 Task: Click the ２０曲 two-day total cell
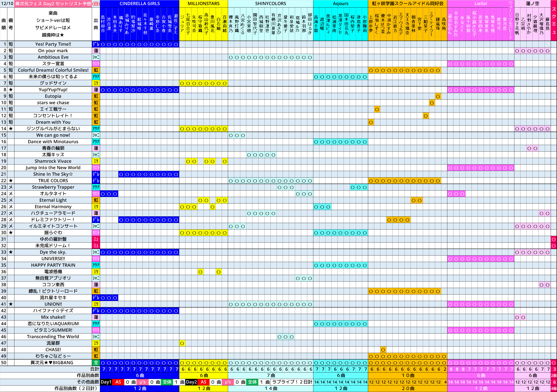[x=408, y=389]
